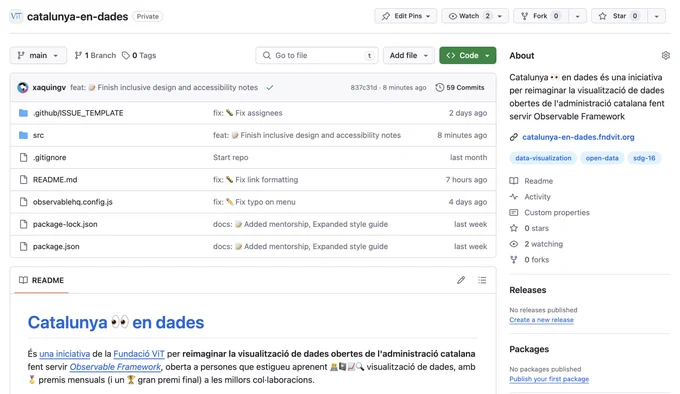Click the 0 Tags tag icon

(x=126, y=55)
